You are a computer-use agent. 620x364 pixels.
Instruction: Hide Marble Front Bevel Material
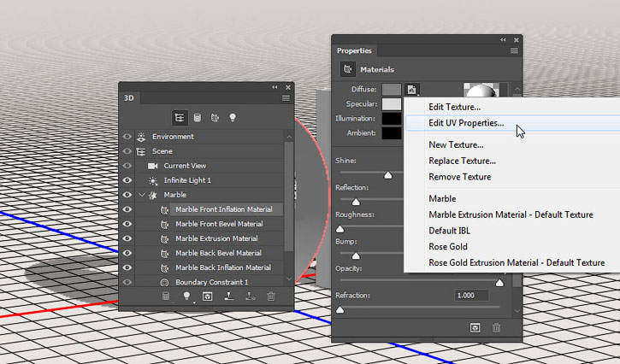point(127,224)
